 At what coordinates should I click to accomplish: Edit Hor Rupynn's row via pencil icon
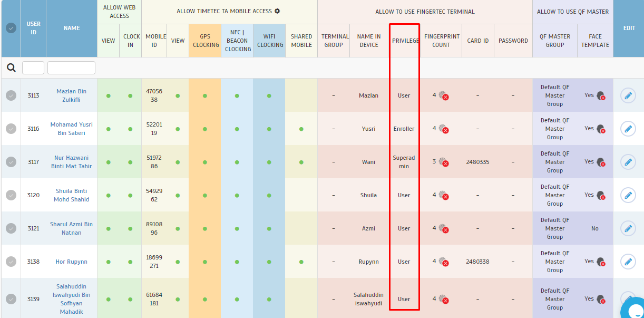pos(628,262)
